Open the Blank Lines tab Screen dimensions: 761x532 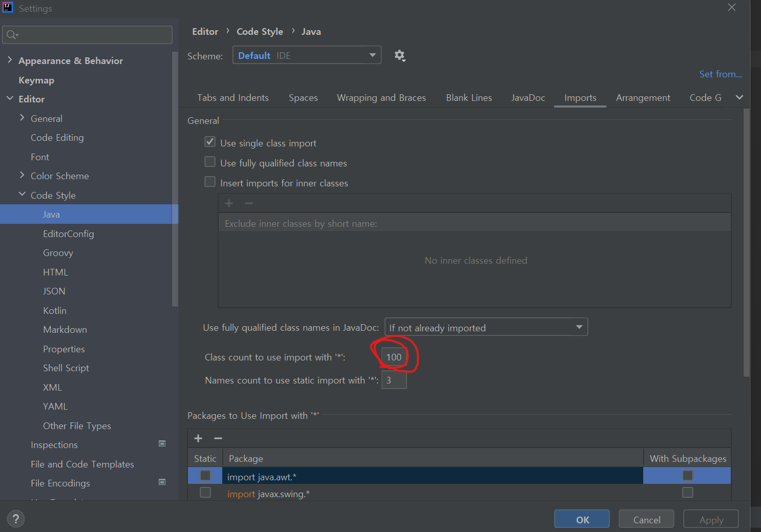(469, 98)
